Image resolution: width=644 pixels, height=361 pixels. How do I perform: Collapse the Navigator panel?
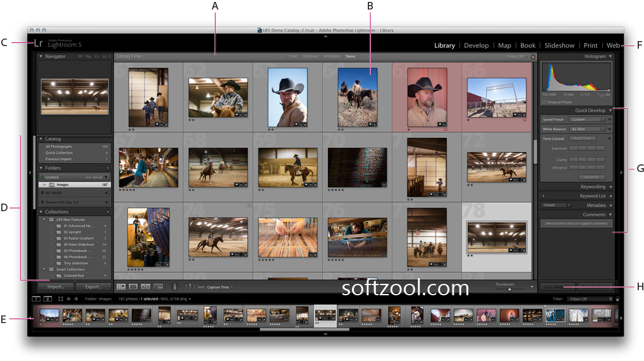pos(41,56)
